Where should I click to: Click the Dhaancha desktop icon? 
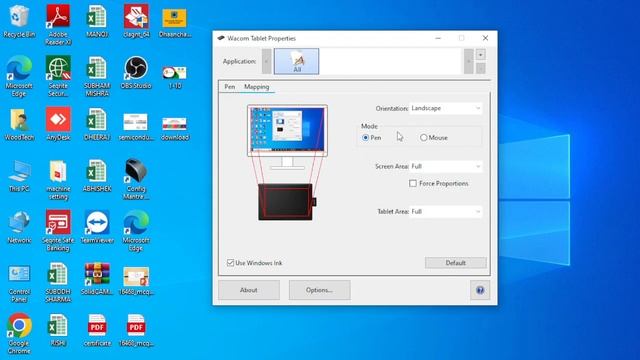(175, 23)
